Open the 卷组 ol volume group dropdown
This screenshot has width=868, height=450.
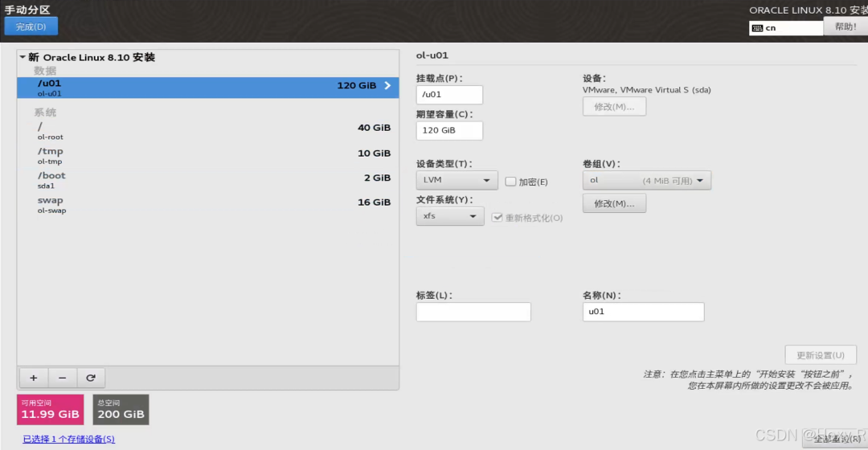(x=646, y=181)
